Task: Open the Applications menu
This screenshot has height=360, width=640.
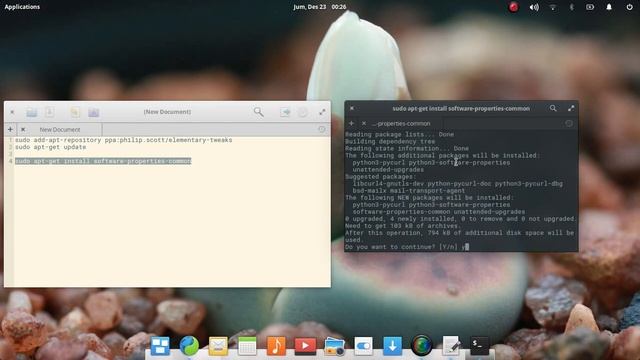Action: tap(22, 7)
